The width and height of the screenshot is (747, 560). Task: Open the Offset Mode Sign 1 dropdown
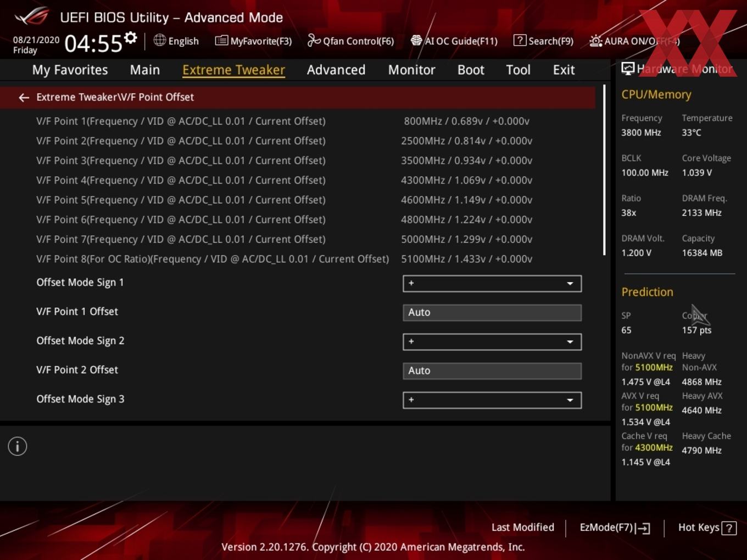492,283
